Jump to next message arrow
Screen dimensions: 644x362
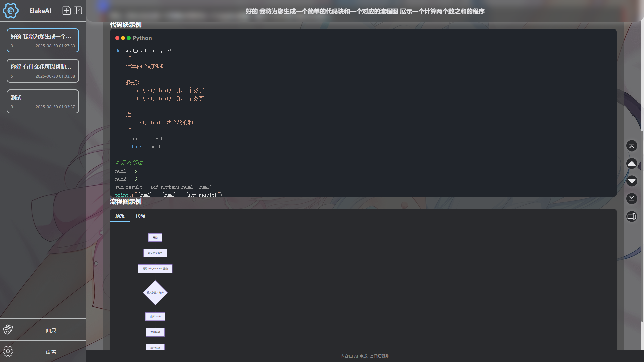[x=632, y=181]
